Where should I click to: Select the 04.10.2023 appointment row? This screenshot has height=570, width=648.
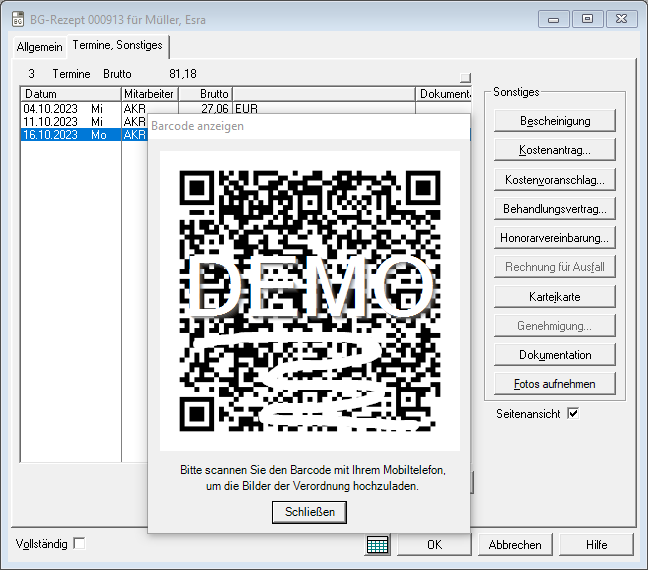click(245, 109)
